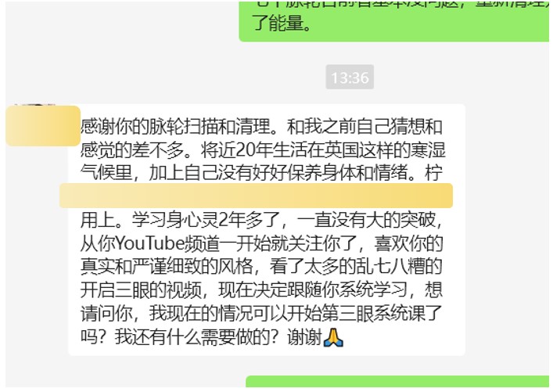
Task: Click the partially visible green bubble at bottom
Action: [397, 382]
